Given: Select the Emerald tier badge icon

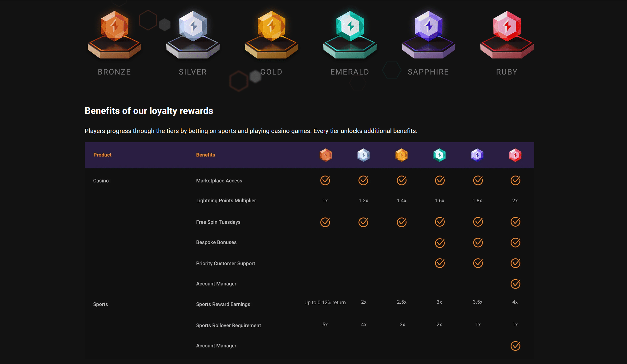Looking at the screenshot, I should click(x=350, y=32).
